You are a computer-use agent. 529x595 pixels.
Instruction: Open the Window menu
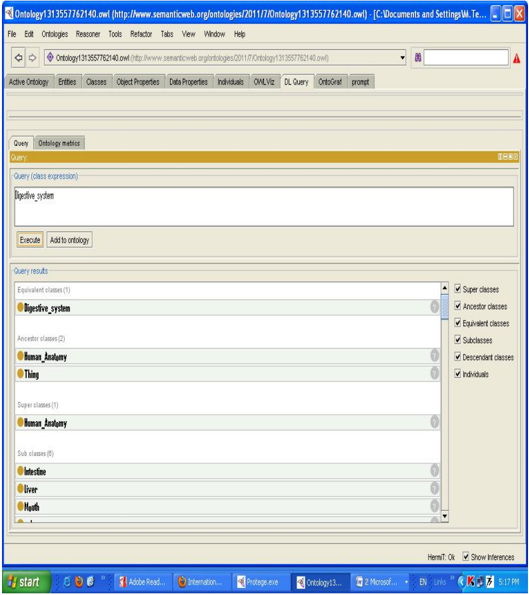point(214,34)
